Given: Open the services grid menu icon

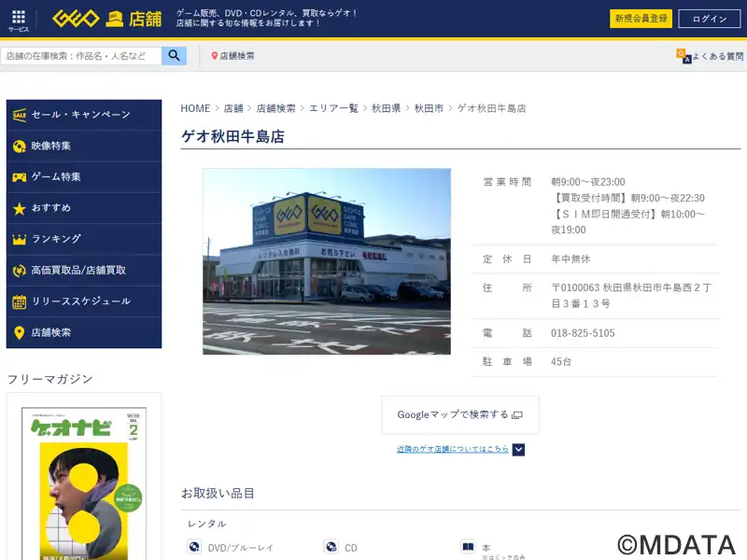Looking at the screenshot, I should point(19,17).
